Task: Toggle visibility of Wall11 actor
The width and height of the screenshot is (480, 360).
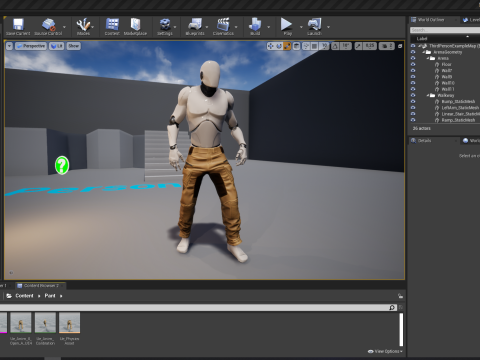Action: tap(413, 89)
